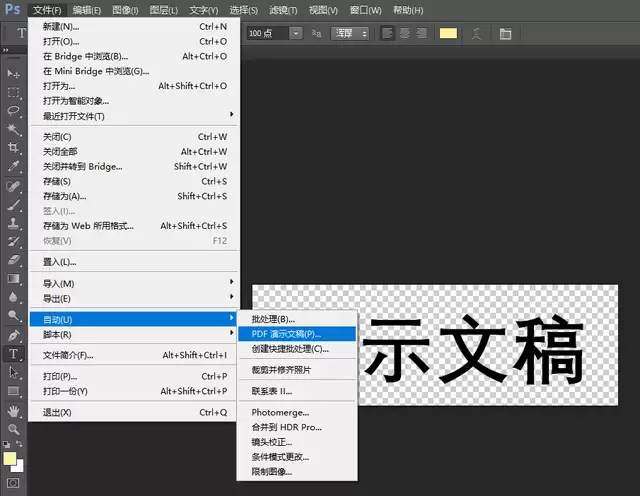This screenshot has height=496, width=640.
Task: Select the Horizontal Type tool
Action: tap(14, 354)
